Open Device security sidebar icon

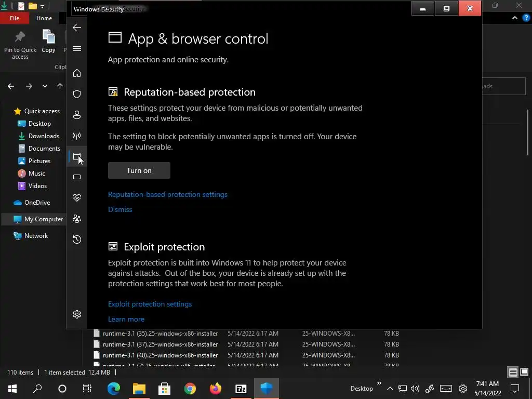pos(77,177)
